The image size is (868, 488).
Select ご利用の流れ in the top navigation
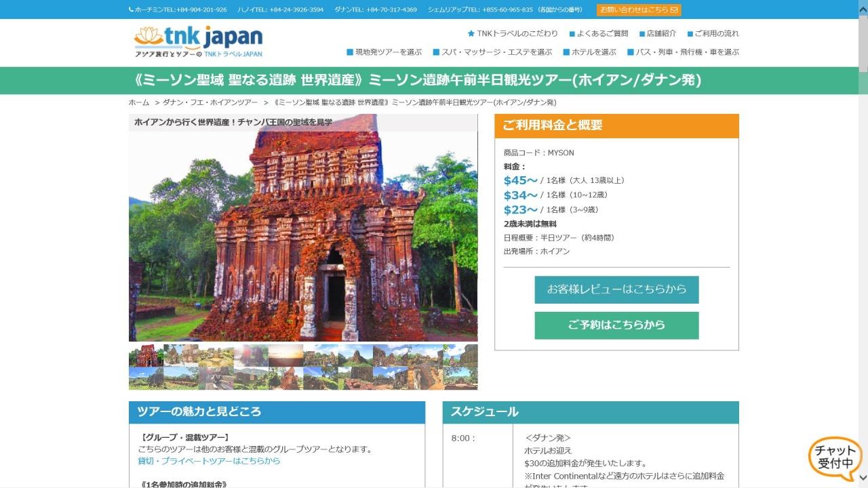(x=713, y=33)
